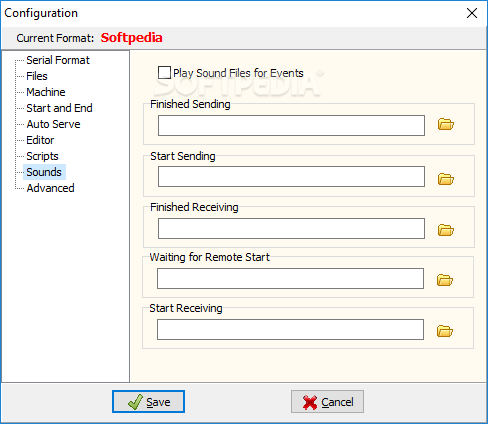488x424 pixels.
Task: Save the configuration
Action: coord(148,402)
